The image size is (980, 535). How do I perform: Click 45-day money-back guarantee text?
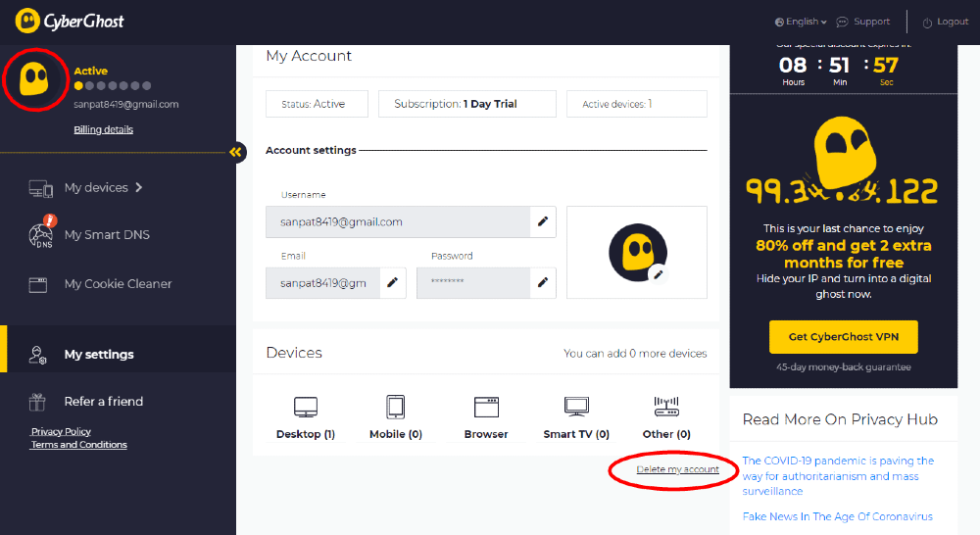(x=843, y=366)
